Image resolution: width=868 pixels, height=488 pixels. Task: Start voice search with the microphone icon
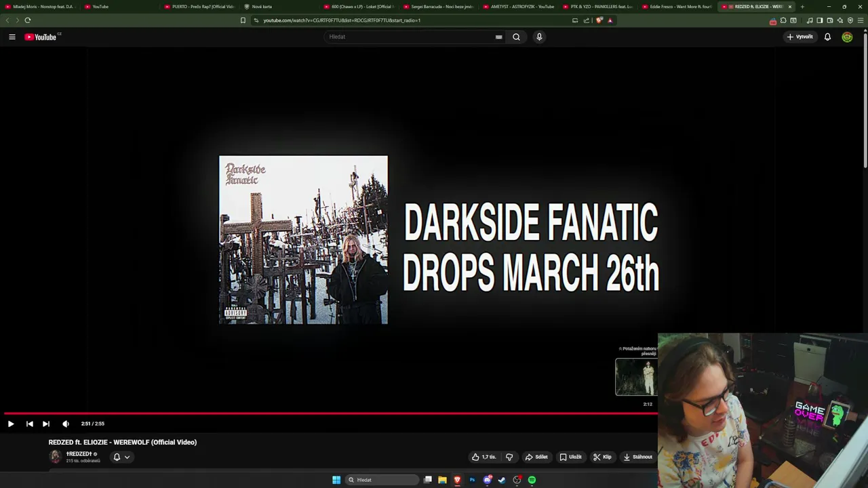coord(539,37)
